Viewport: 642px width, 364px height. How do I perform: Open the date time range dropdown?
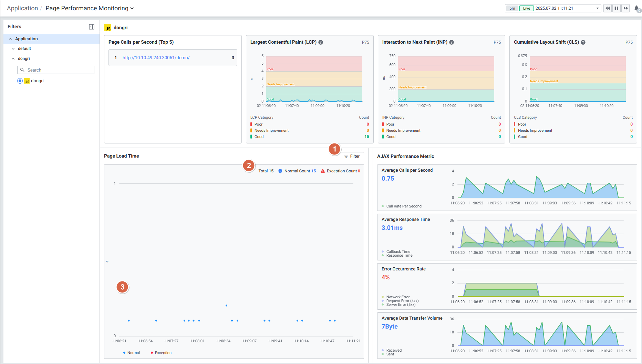(x=597, y=8)
